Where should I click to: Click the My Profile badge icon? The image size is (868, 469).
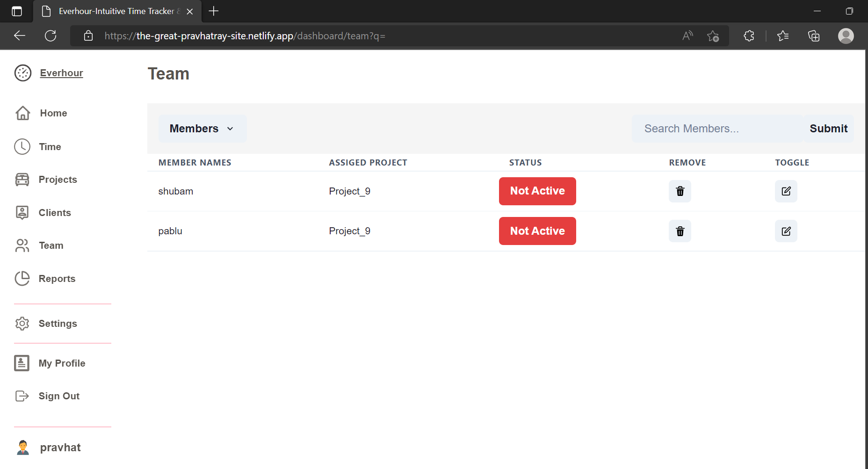[x=22, y=363]
